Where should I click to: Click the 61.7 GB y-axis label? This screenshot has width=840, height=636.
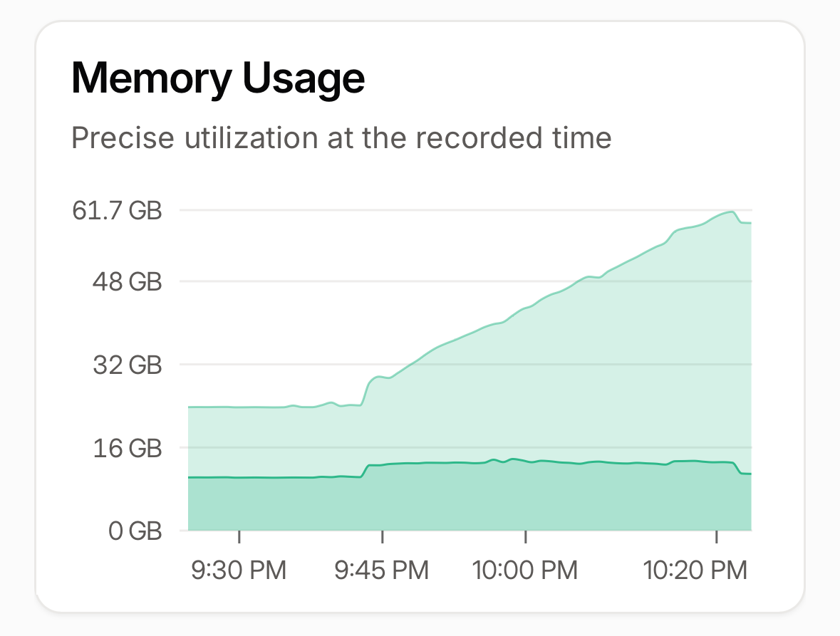pyautogui.click(x=117, y=210)
